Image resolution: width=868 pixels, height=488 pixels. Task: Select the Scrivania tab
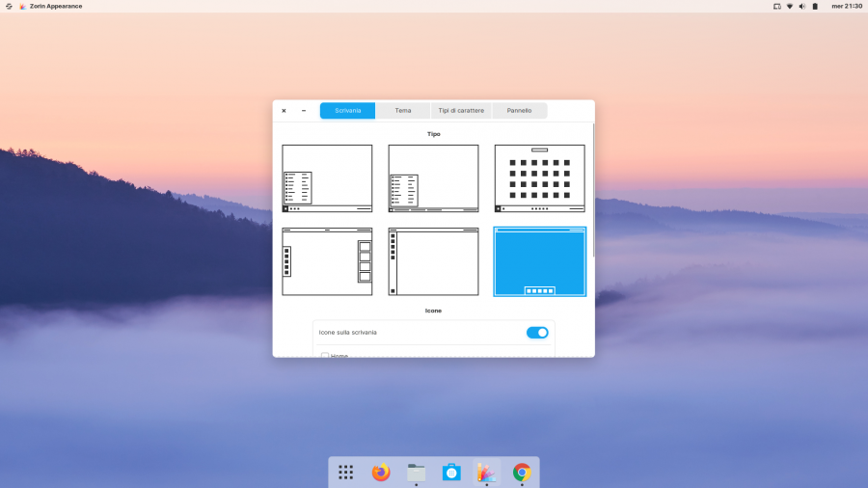[347, 111]
